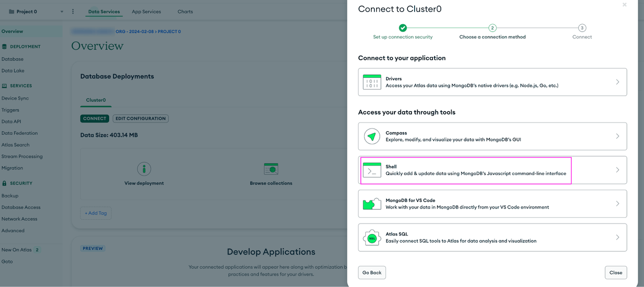
Task: Click the Set up connection security step label
Action: 403,37
